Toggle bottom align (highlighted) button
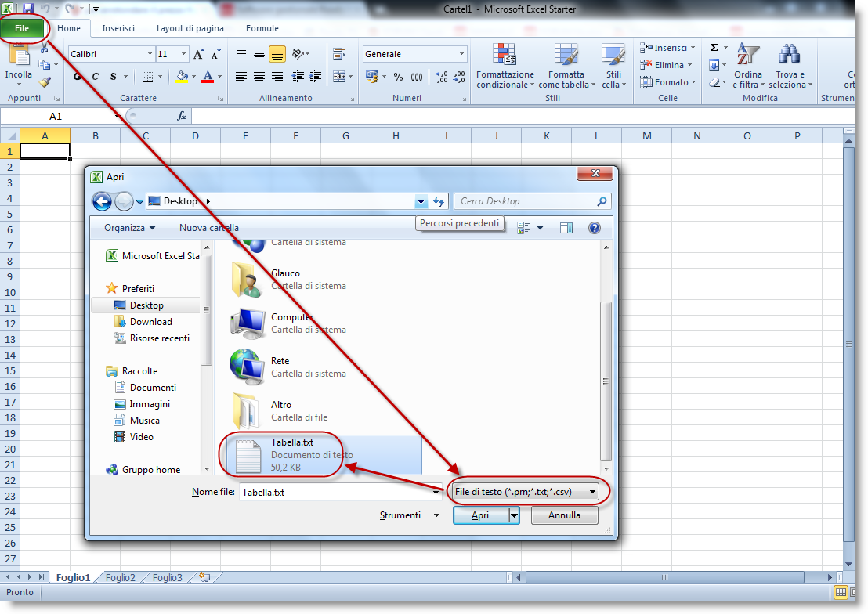868x614 pixels. coord(277,54)
